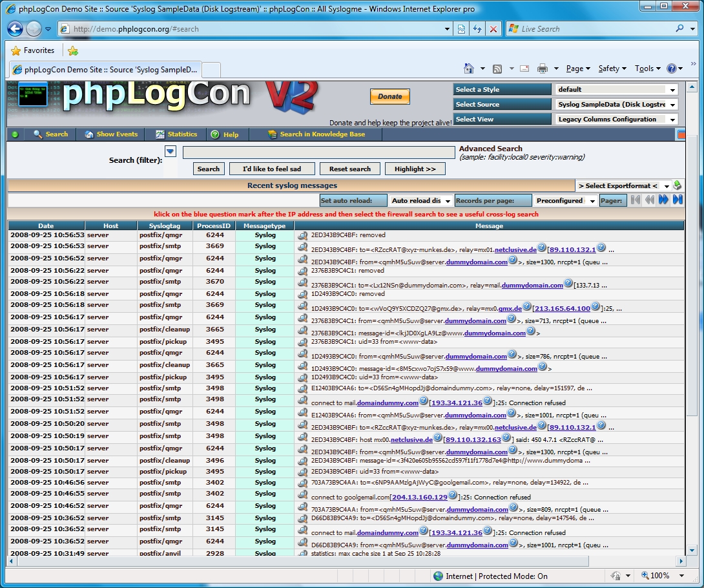Click the gmx.de link

click(510, 309)
